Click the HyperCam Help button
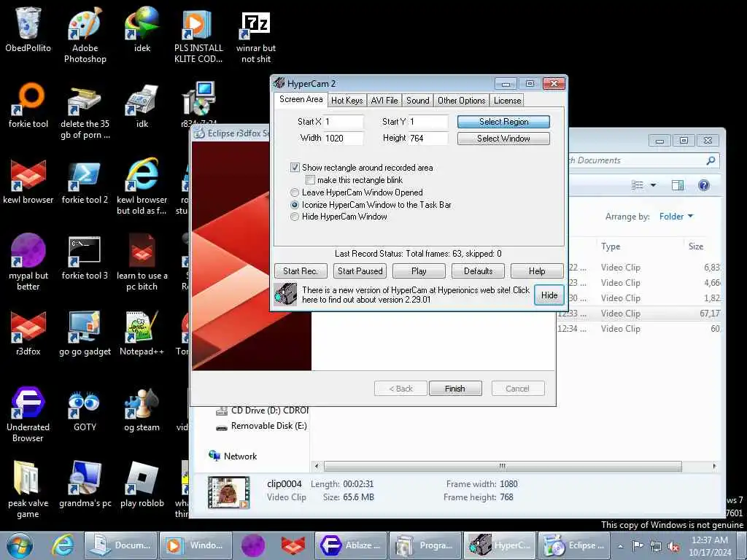 537,271
